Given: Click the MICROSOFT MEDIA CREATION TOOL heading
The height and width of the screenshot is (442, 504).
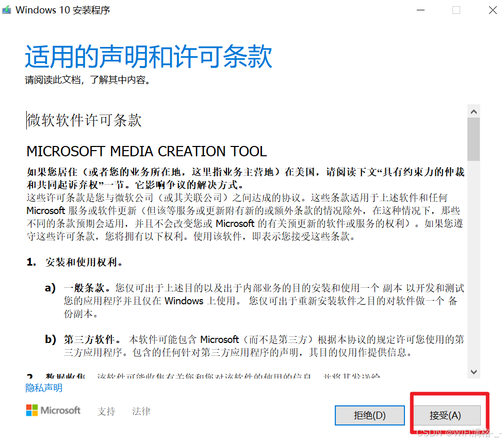Looking at the screenshot, I should click(147, 152).
